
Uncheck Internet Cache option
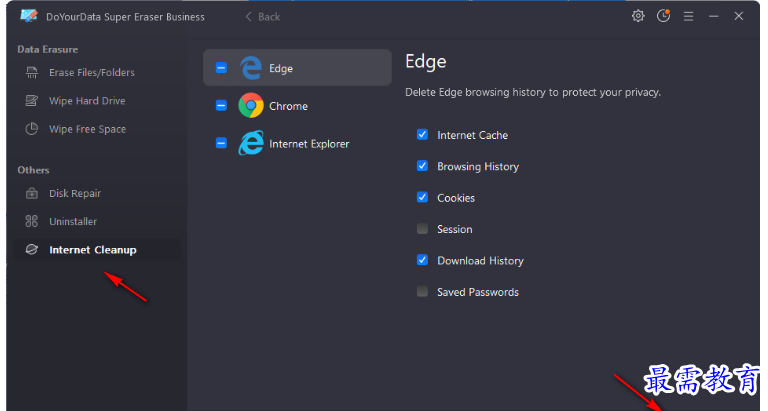(x=422, y=135)
